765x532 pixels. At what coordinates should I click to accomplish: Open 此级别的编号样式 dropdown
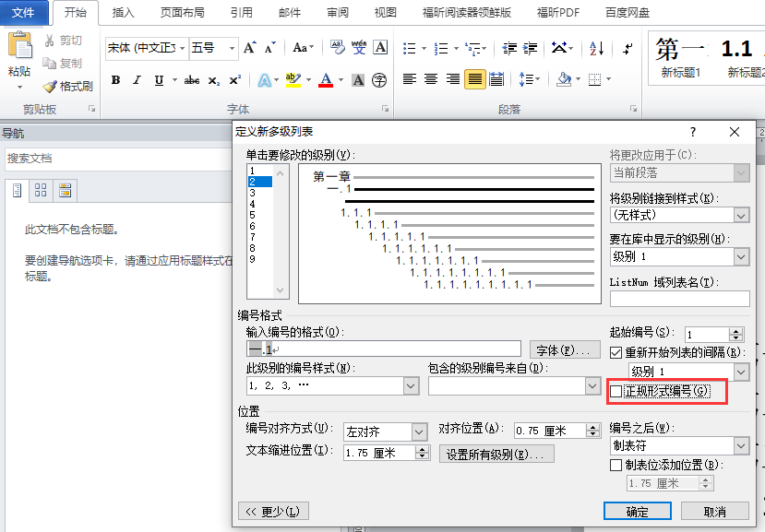pos(411,386)
